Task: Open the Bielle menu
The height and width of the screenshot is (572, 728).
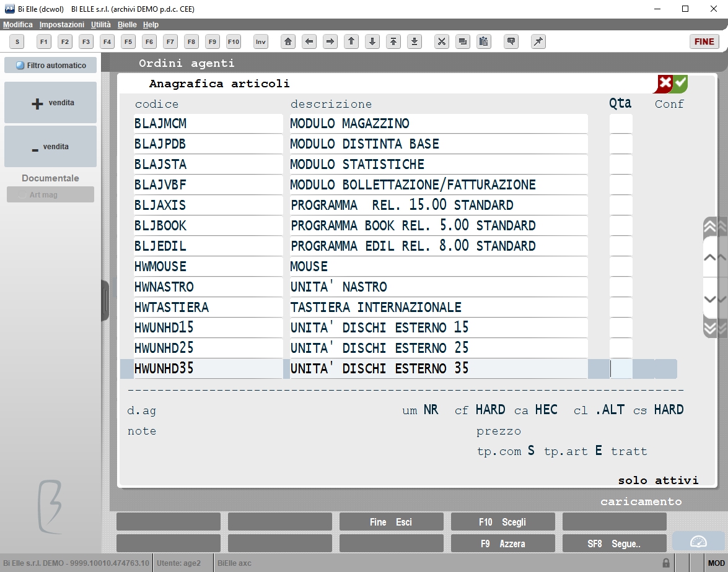Action: click(127, 25)
